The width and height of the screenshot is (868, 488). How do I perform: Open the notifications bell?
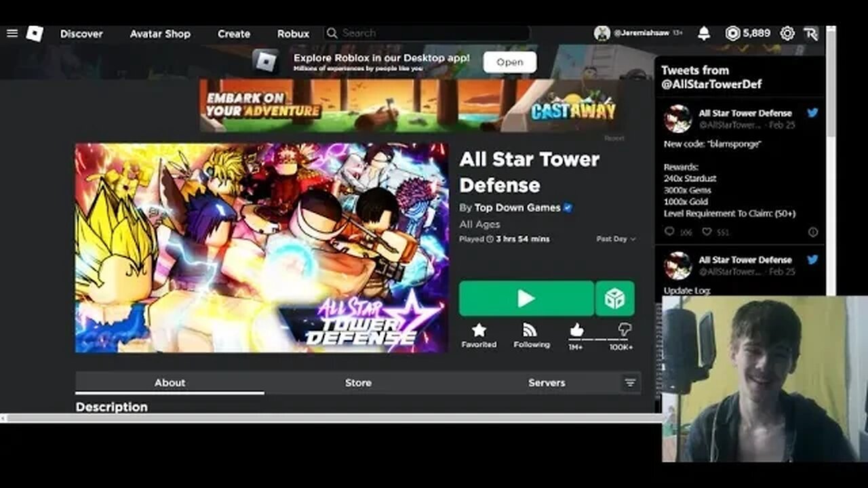click(704, 33)
